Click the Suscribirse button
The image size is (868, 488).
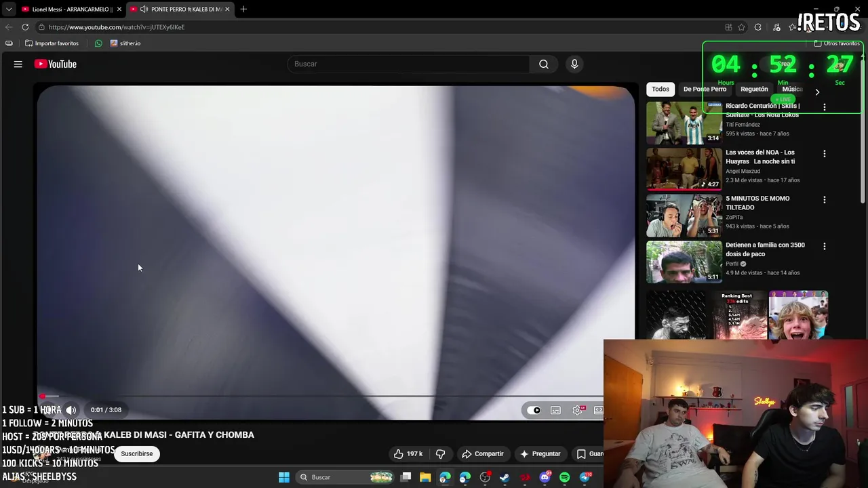pyautogui.click(x=137, y=453)
